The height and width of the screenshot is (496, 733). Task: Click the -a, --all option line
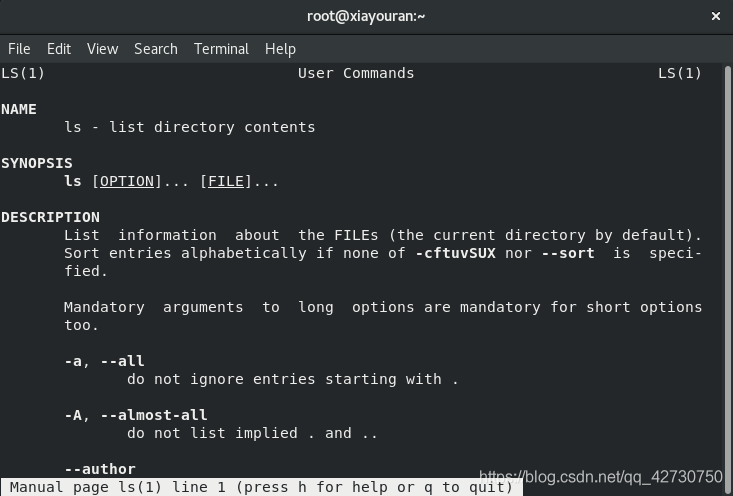[x=104, y=361]
